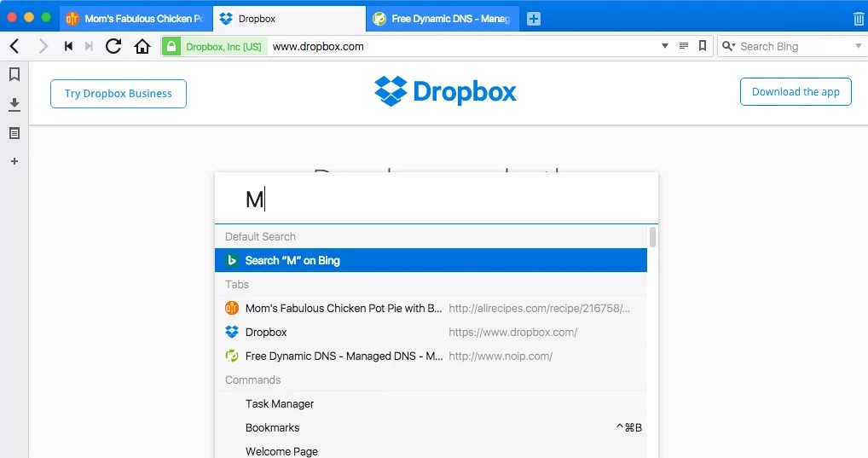Switch to Free Dynamic DNS tab
This screenshot has width=868, height=458.
coord(443,19)
